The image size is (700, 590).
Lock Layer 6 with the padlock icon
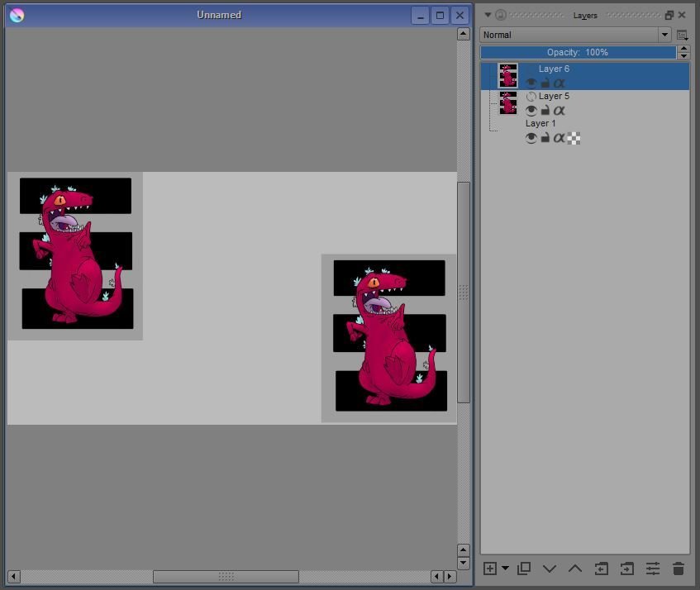(545, 83)
